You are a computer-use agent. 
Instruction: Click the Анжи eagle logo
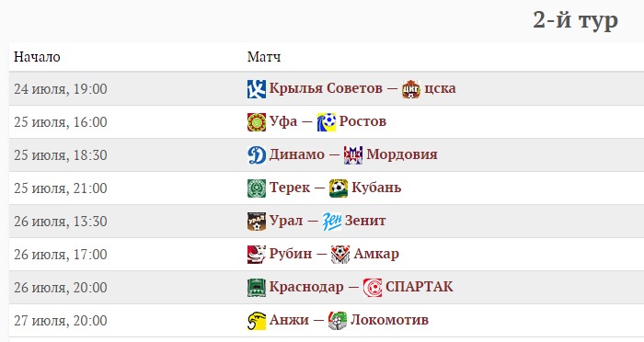click(257, 321)
